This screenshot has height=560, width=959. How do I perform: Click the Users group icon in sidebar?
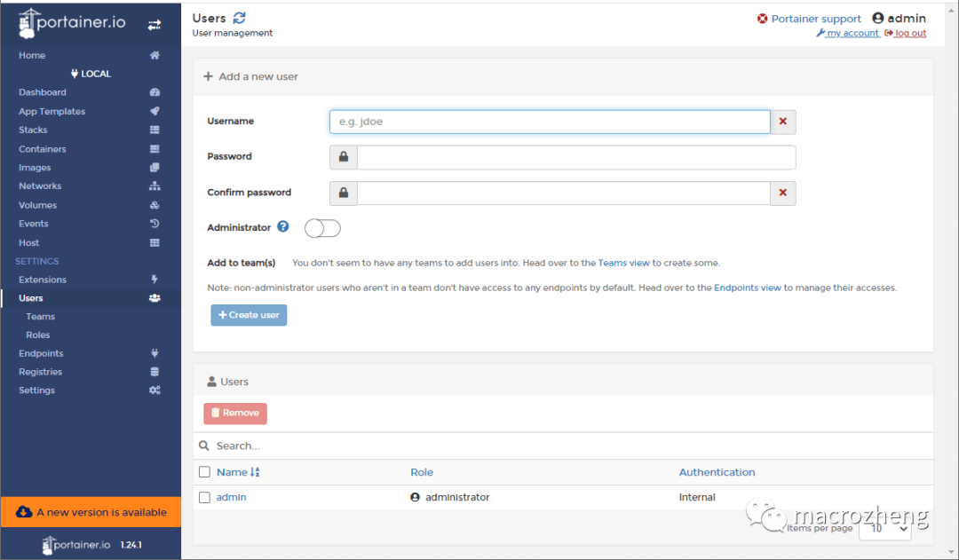pyautogui.click(x=155, y=297)
